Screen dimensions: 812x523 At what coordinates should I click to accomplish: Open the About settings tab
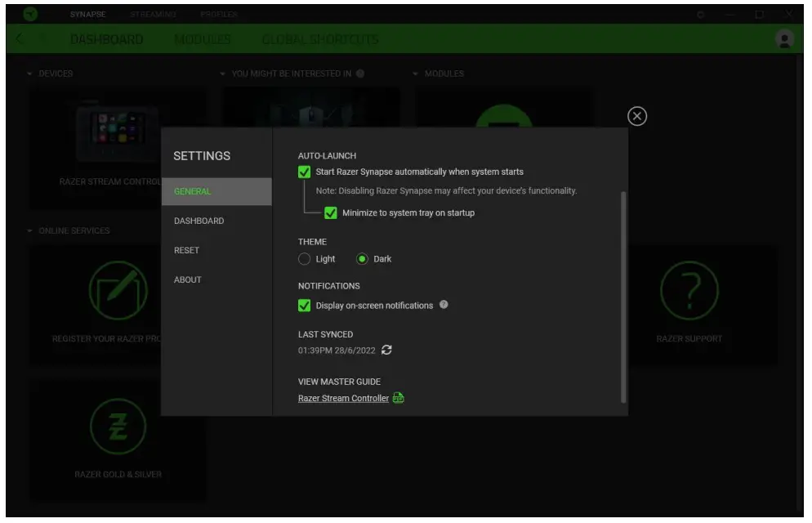click(188, 279)
